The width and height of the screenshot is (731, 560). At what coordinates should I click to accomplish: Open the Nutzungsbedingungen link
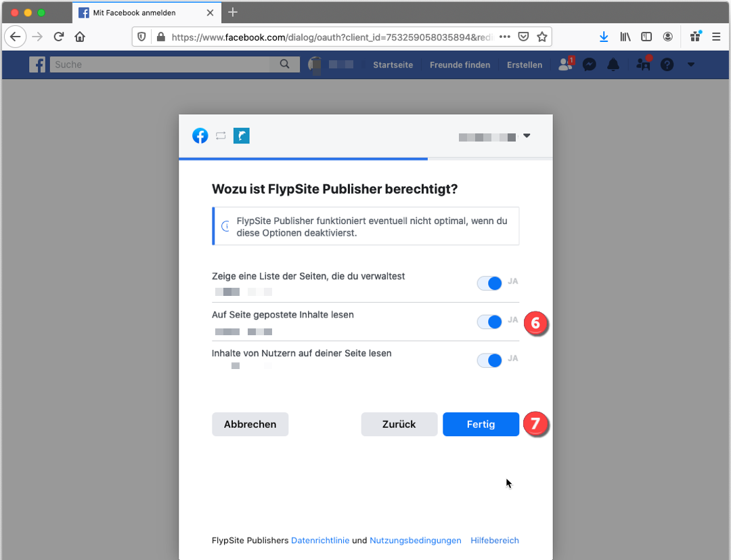point(416,540)
